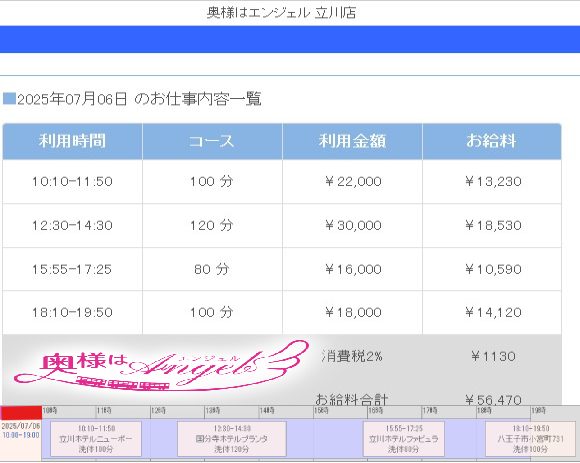This screenshot has height=463, width=580.
Task: Open the 10:10-11:50 立川ホテル timeline block
Action: (96, 439)
